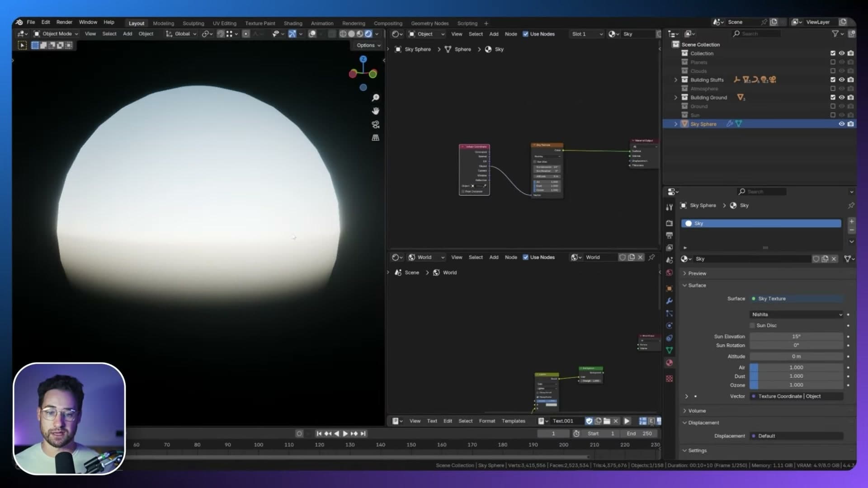Open Templates menu in text editor

pos(513,421)
